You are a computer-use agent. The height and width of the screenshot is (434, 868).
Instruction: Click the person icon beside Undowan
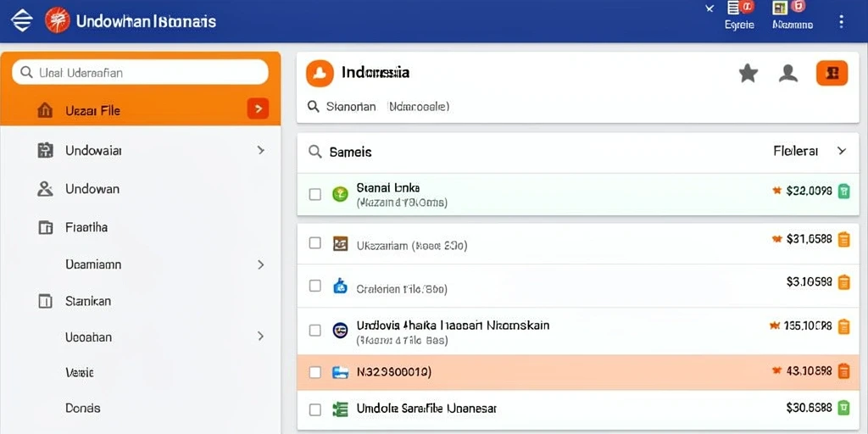click(x=45, y=189)
